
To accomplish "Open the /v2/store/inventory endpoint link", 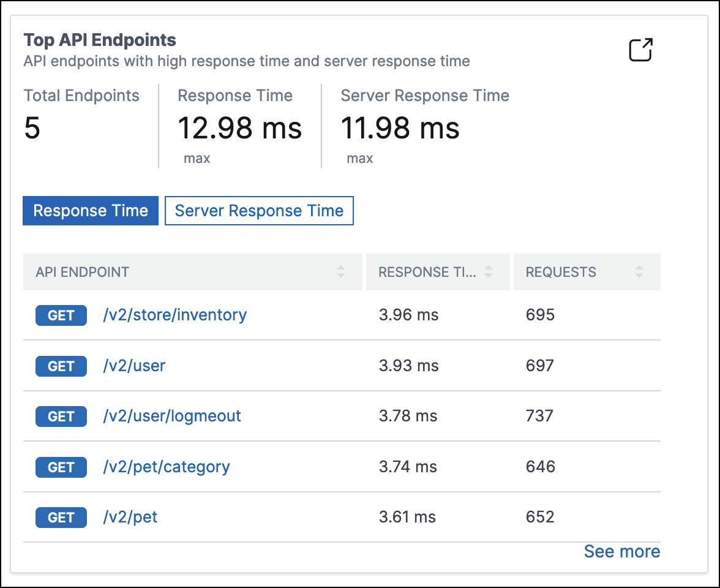I will click(x=175, y=315).
